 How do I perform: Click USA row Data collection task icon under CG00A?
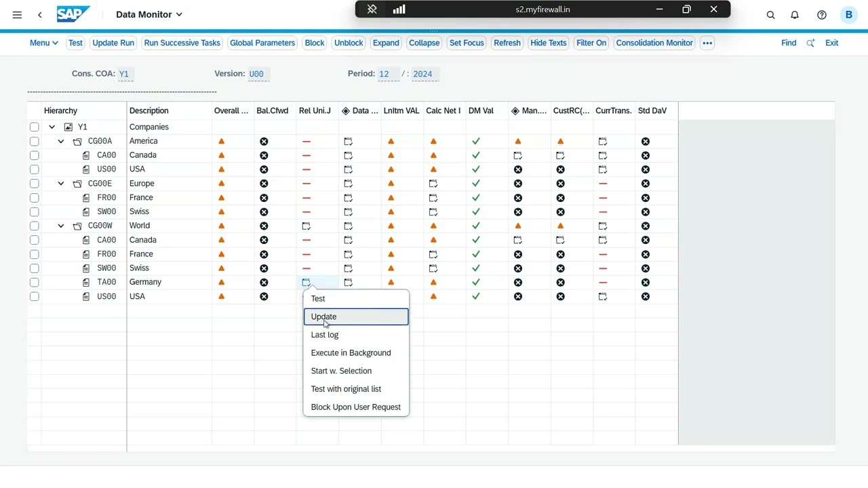coord(349,169)
